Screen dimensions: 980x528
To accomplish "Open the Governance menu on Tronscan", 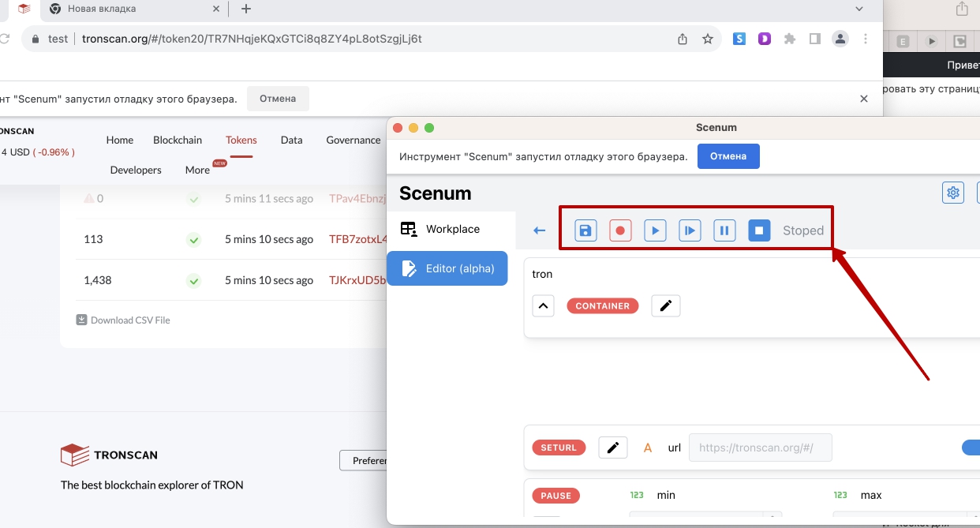I will [353, 140].
